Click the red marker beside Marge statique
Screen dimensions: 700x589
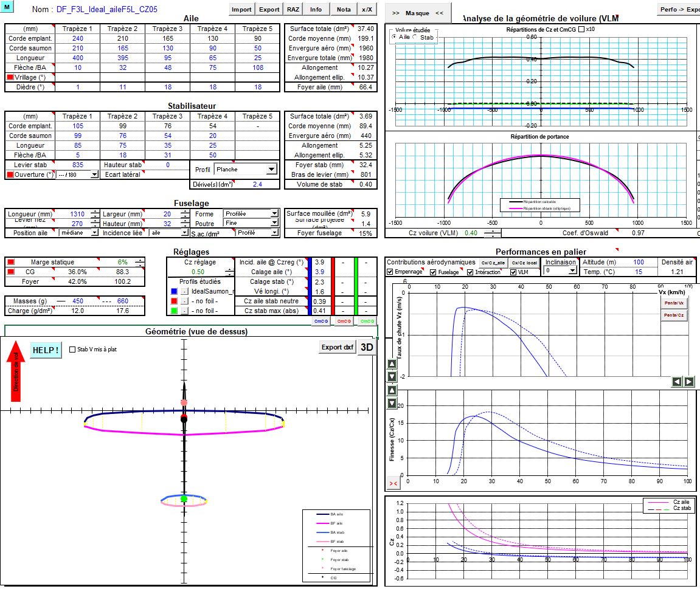(11, 262)
